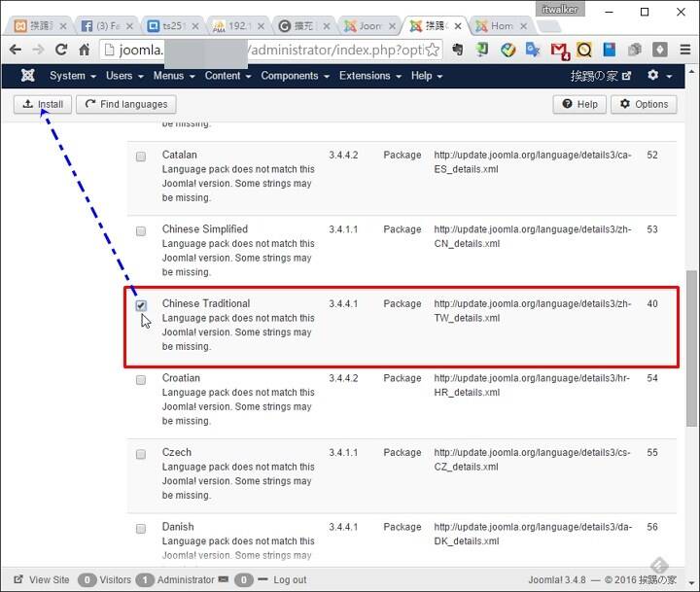
Task: Bookmark this page with the star icon
Action: pyautogui.click(x=432, y=50)
